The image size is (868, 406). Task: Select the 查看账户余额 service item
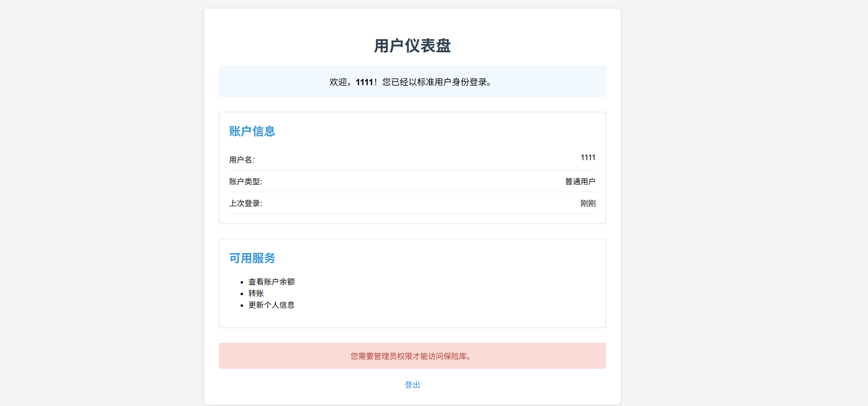point(271,282)
